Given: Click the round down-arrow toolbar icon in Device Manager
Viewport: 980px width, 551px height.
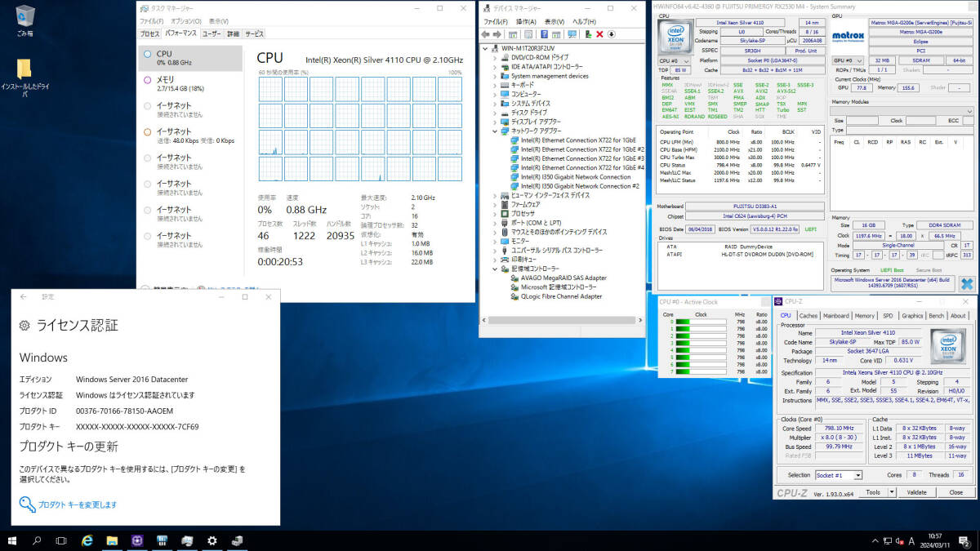Looking at the screenshot, I should click(612, 34).
